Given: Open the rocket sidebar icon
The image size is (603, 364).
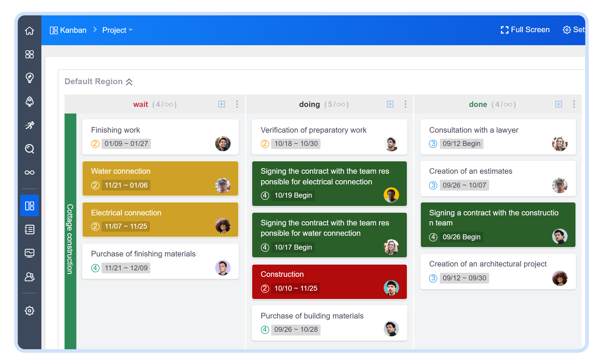Looking at the screenshot, I should [30, 102].
